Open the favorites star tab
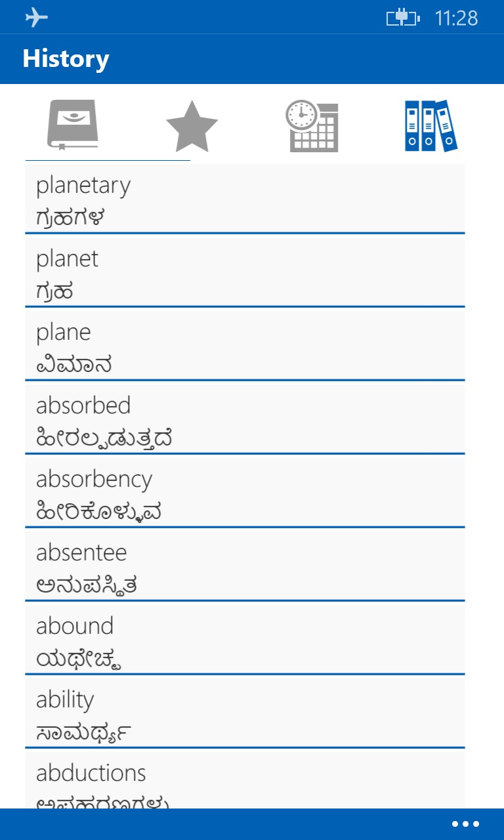504x840 pixels. 192,127
